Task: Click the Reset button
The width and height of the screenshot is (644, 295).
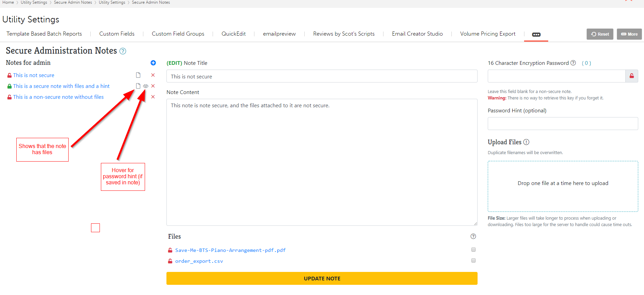Action: [x=600, y=34]
